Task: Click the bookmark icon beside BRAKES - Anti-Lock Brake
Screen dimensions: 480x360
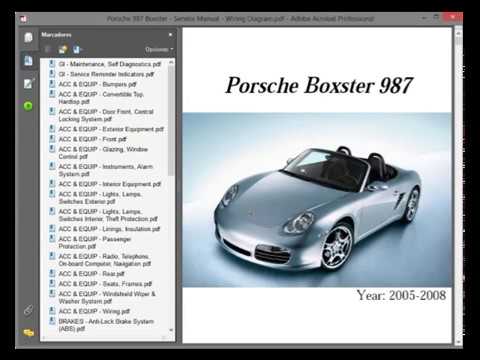Action: click(x=52, y=321)
